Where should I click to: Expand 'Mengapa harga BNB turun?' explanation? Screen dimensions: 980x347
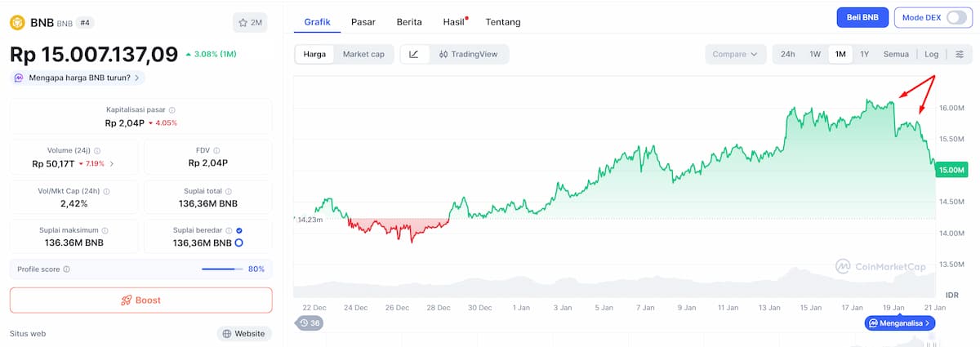click(x=78, y=78)
